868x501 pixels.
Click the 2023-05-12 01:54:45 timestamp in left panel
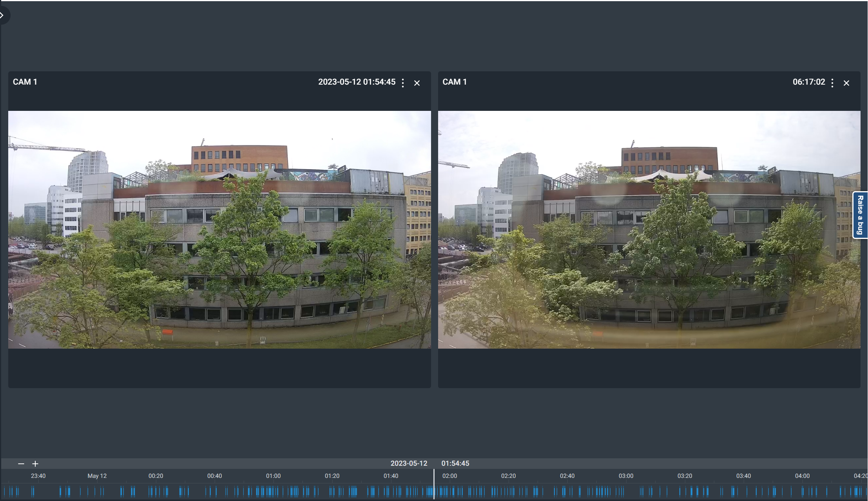click(357, 82)
